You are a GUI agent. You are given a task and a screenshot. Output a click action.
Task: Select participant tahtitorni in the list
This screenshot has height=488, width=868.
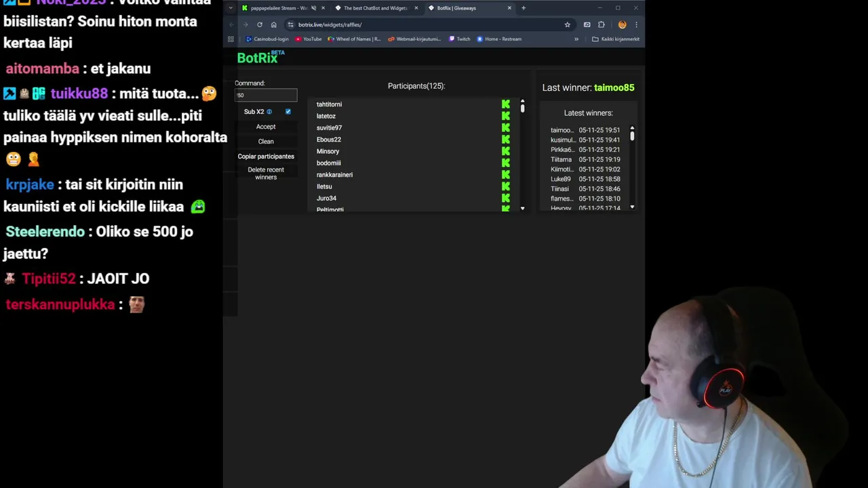[x=329, y=104]
